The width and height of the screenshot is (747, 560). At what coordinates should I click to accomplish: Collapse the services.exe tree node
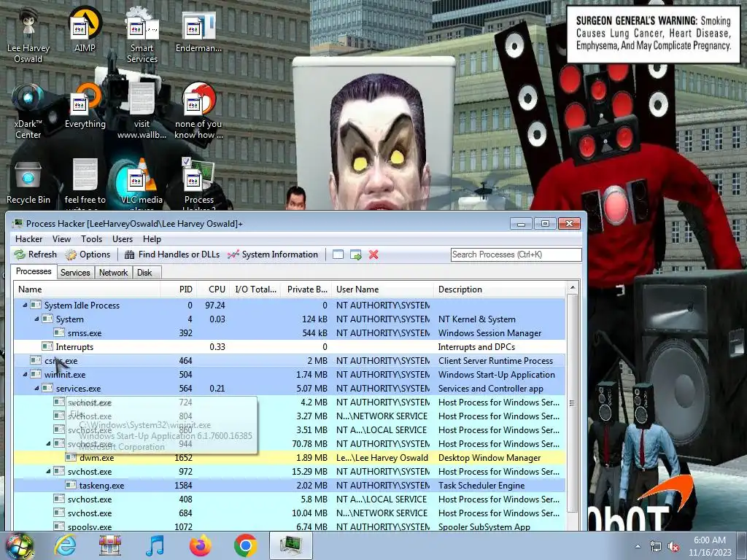tap(36, 389)
